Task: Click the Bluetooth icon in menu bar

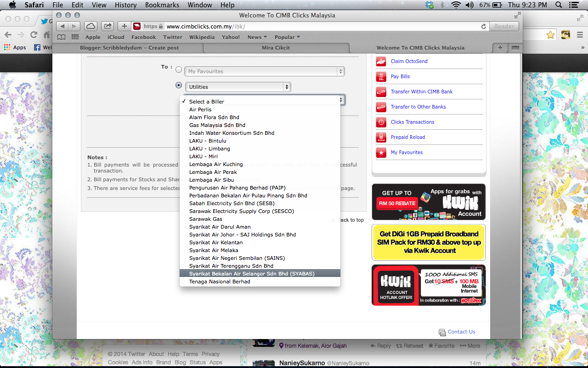Action: 442,5
